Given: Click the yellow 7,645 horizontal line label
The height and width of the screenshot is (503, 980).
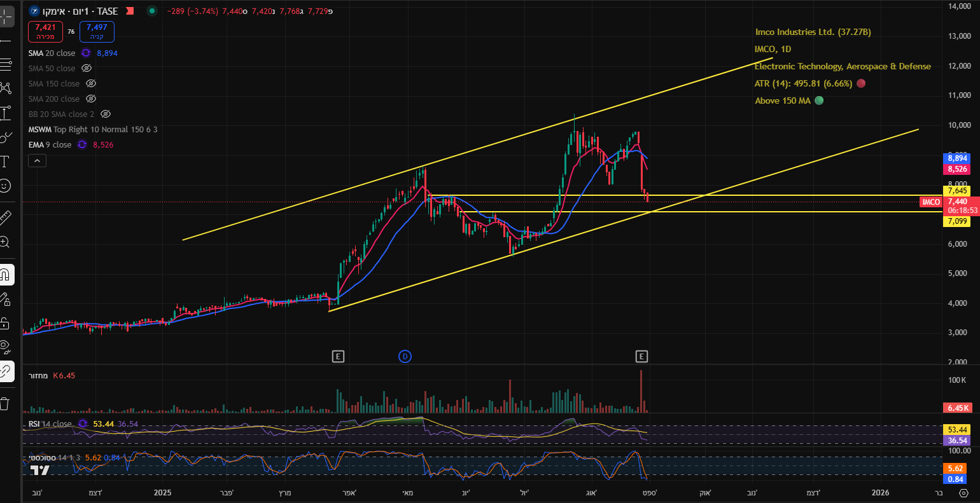Looking at the screenshot, I should [x=957, y=191].
